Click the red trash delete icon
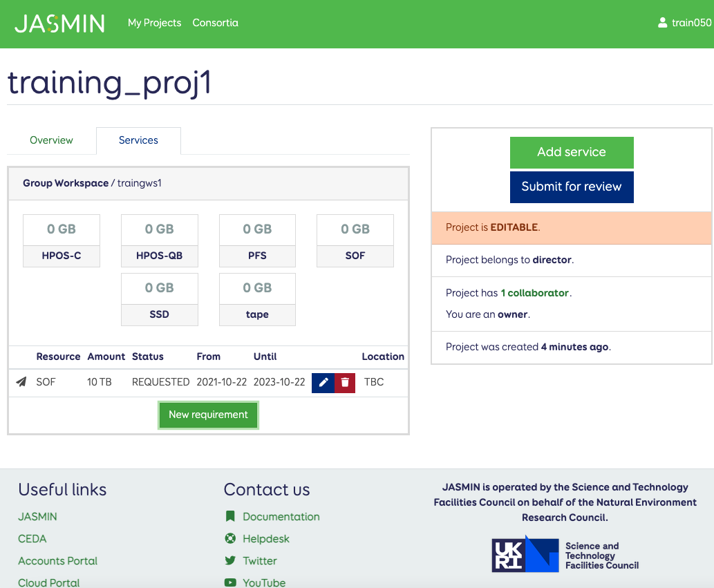This screenshot has width=714, height=588. [x=345, y=382]
